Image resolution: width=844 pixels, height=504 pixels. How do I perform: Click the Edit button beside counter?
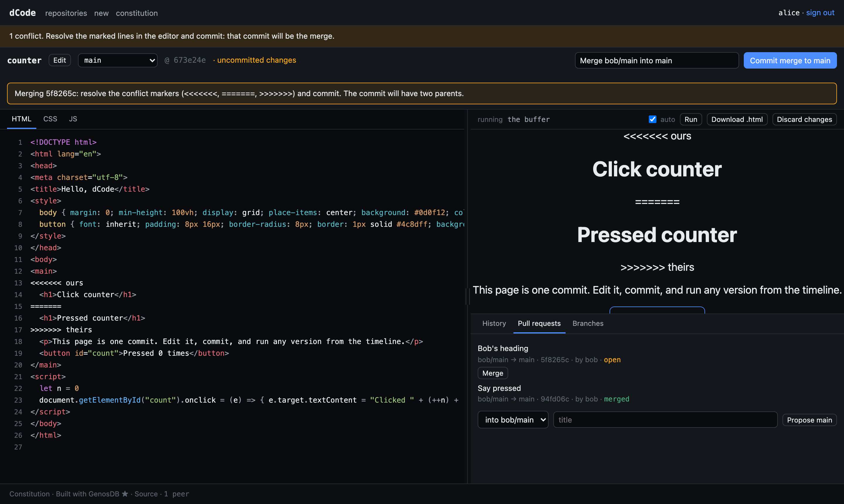[x=59, y=60]
